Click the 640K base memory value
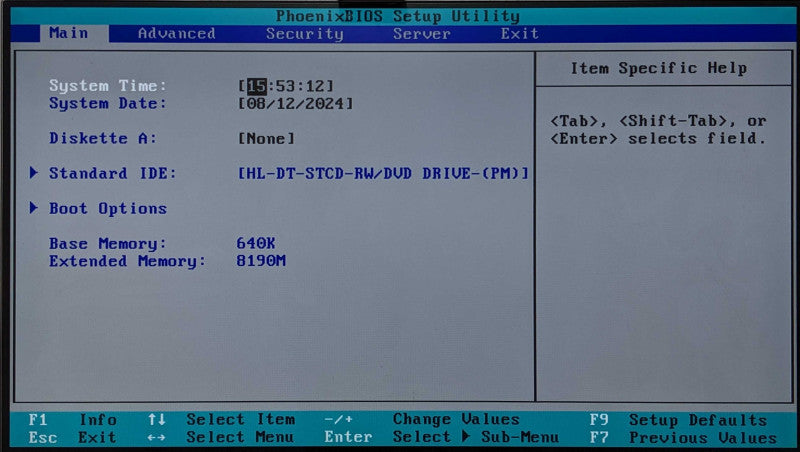Viewport: 800px width, 452px height. (x=256, y=243)
